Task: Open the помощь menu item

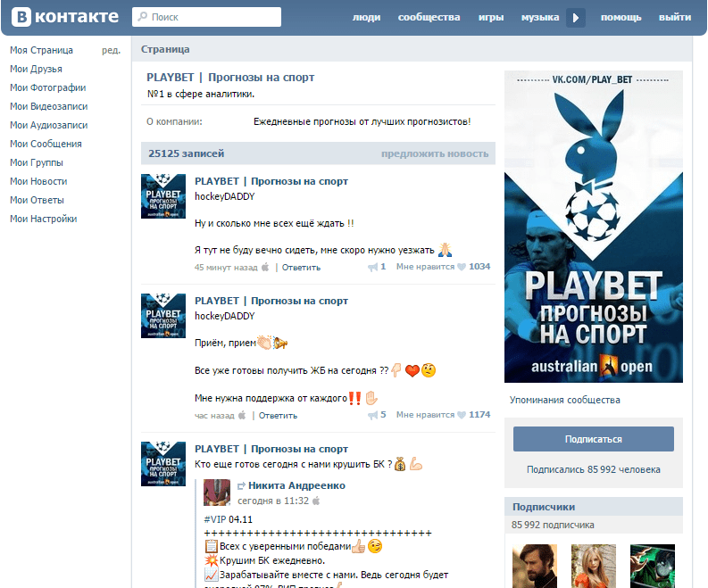Action: tap(621, 17)
